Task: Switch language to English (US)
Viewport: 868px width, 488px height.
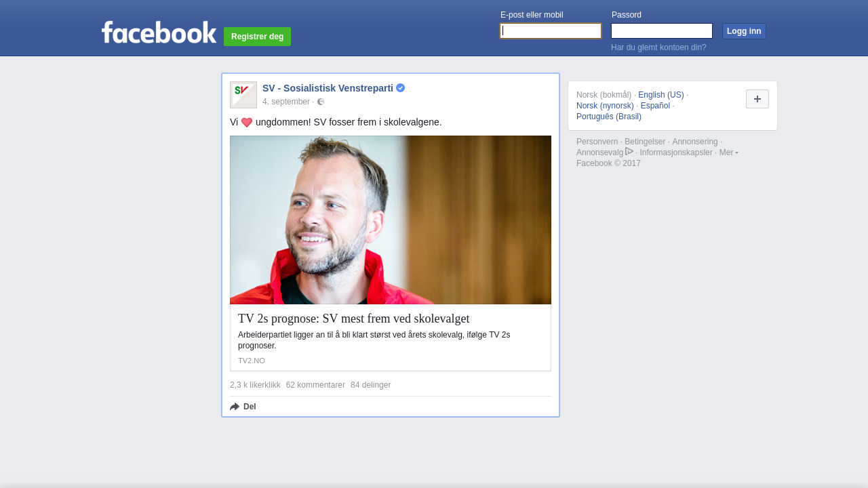Action: click(661, 95)
